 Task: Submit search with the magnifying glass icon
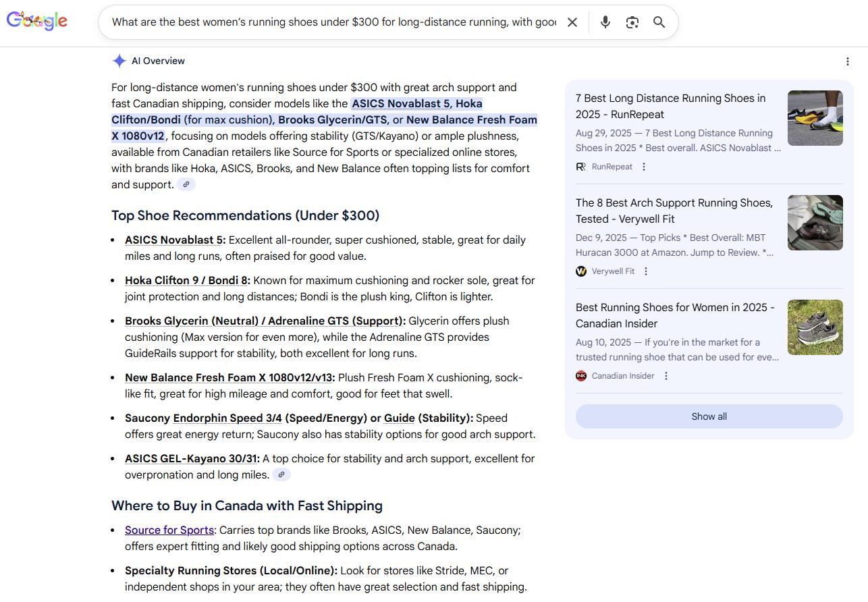pos(659,22)
